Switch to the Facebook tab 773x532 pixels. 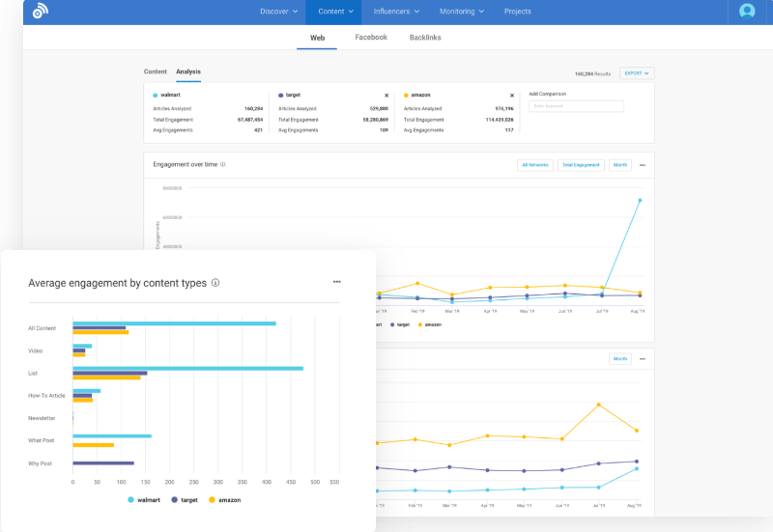[371, 38]
